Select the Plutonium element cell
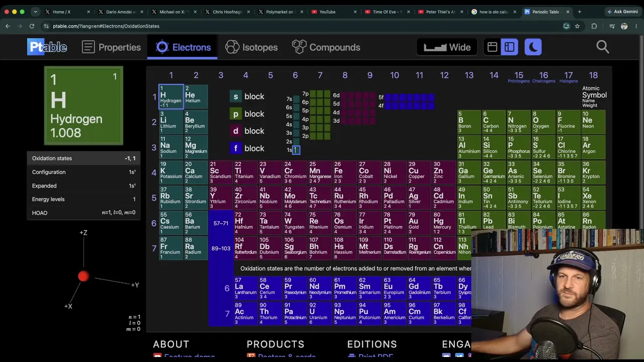This screenshot has width=644, height=362. point(369,313)
